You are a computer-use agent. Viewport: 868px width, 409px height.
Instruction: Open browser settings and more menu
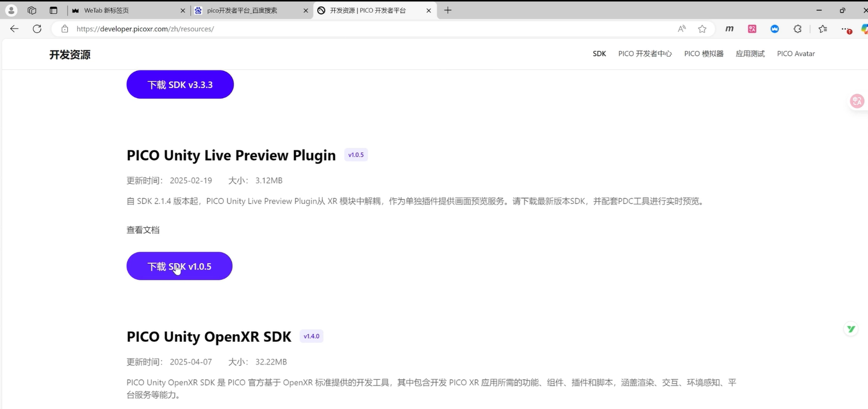(846, 29)
